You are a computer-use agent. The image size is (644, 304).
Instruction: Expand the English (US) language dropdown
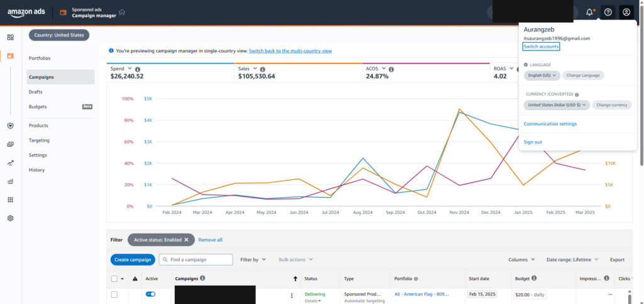coord(541,75)
